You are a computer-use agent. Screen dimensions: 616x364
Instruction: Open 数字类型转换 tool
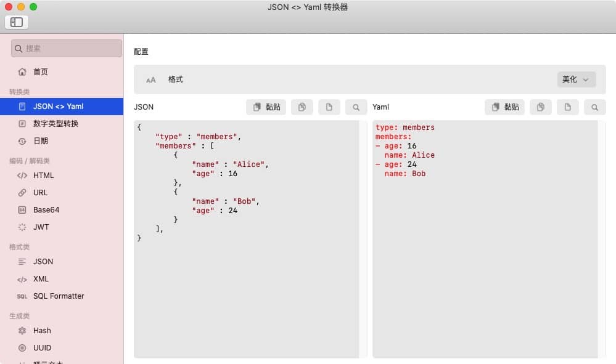62,124
